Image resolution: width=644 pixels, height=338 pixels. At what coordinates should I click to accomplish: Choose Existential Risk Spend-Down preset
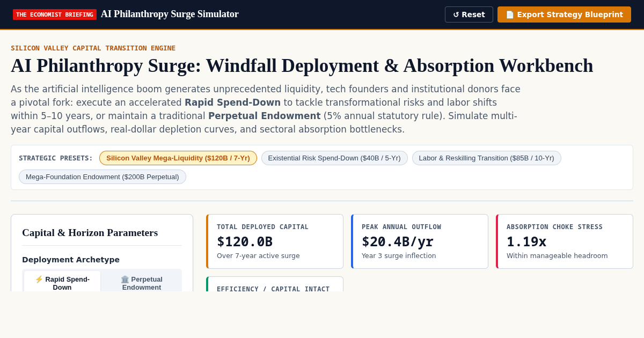[334, 158]
